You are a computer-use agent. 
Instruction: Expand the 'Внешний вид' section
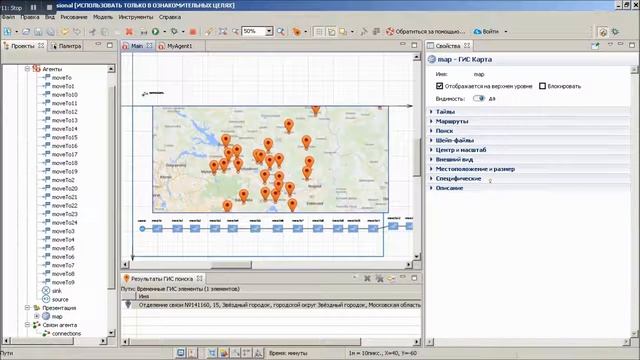pos(431,159)
